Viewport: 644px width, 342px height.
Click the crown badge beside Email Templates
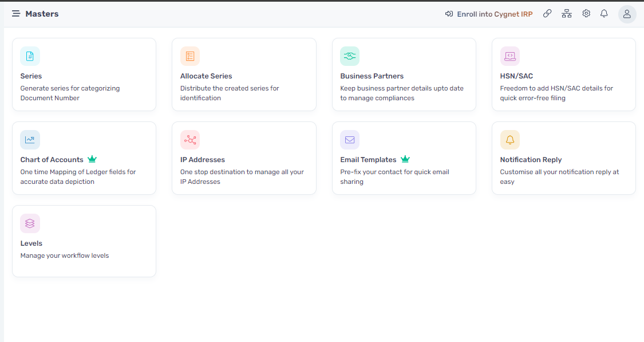405,159
